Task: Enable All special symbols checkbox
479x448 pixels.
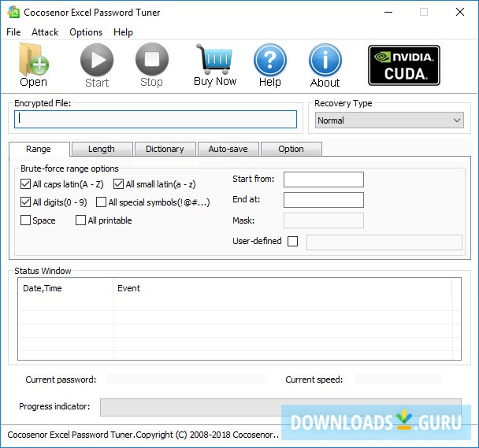Action: pyautogui.click(x=101, y=202)
